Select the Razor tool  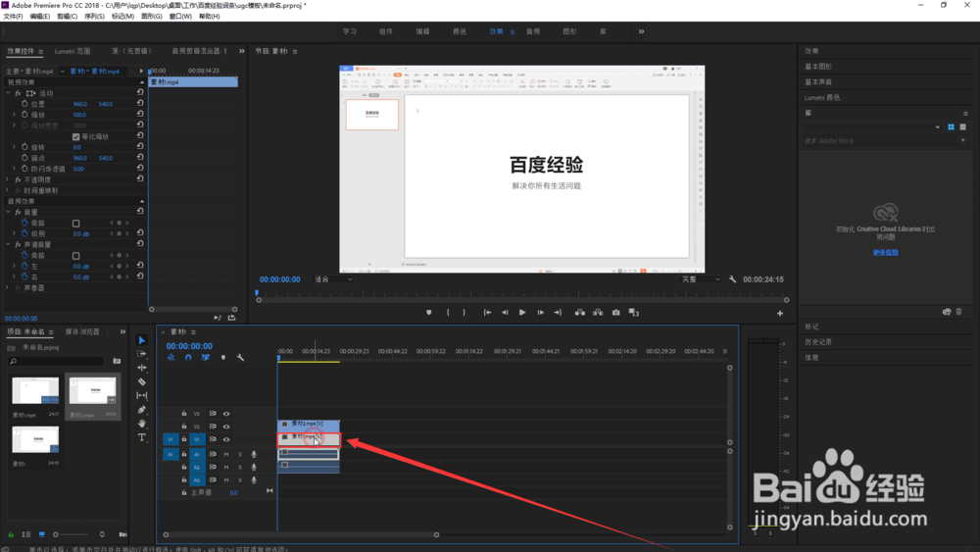pos(142,381)
